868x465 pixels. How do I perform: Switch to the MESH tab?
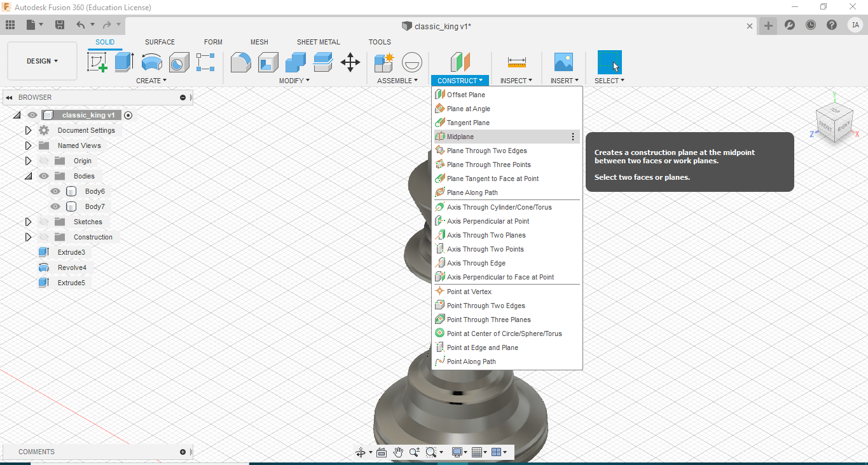pyautogui.click(x=259, y=42)
